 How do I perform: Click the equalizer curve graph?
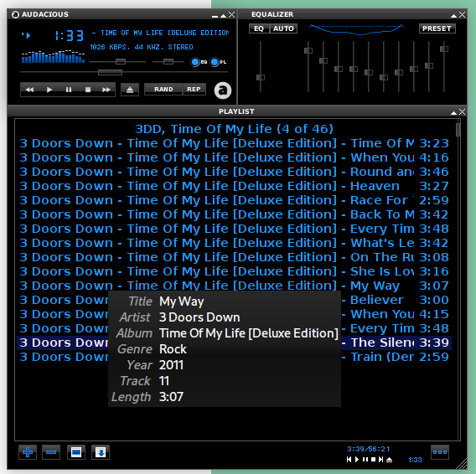click(x=357, y=30)
